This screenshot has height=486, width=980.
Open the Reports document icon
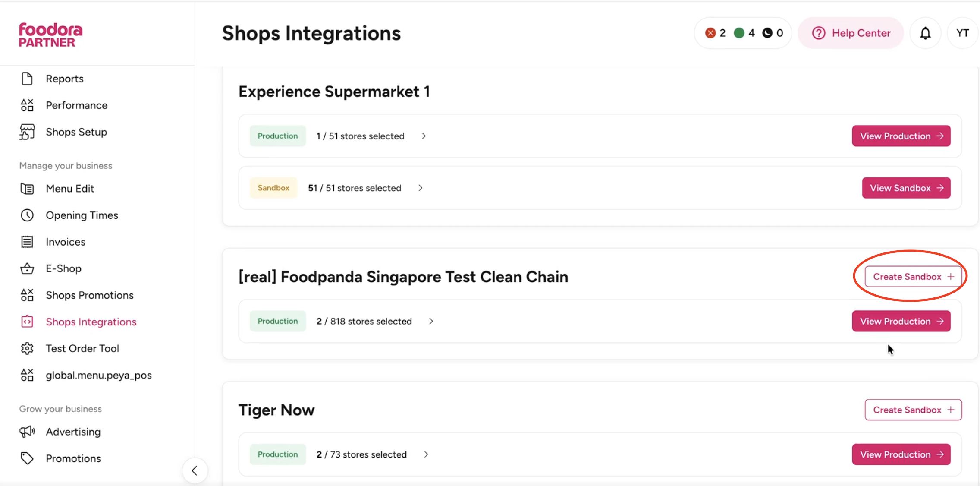point(27,79)
